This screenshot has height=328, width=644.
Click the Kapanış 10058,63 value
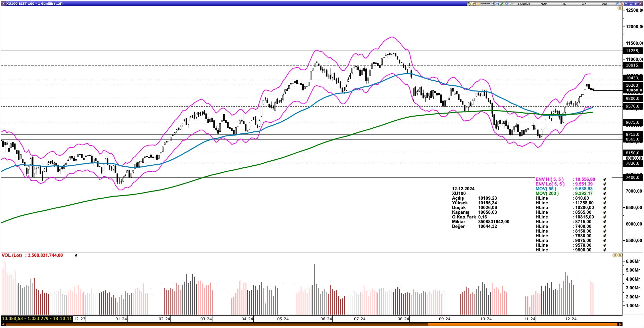pos(488,212)
